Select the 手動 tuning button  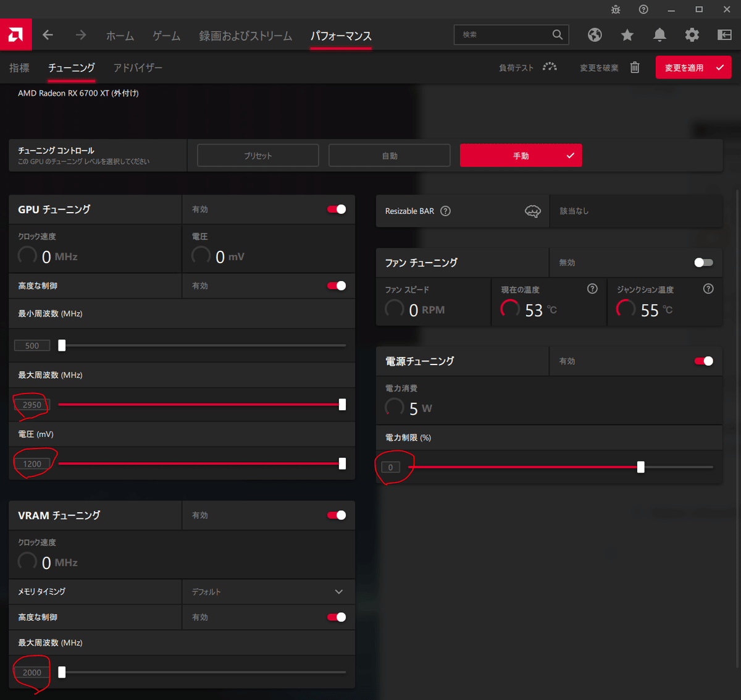click(x=521, y=156)
